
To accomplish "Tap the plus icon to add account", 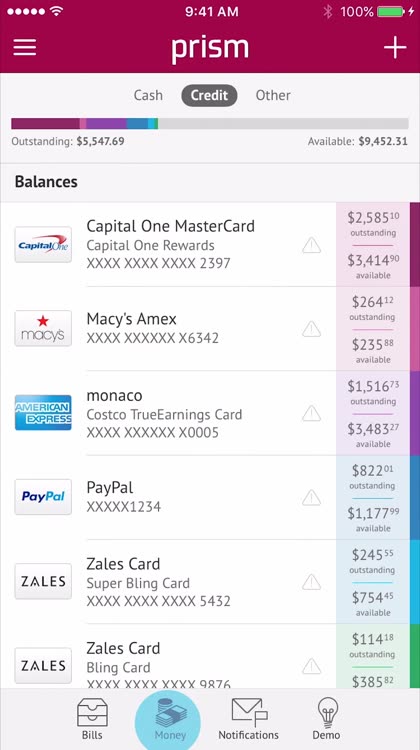I will pos(395,47).
